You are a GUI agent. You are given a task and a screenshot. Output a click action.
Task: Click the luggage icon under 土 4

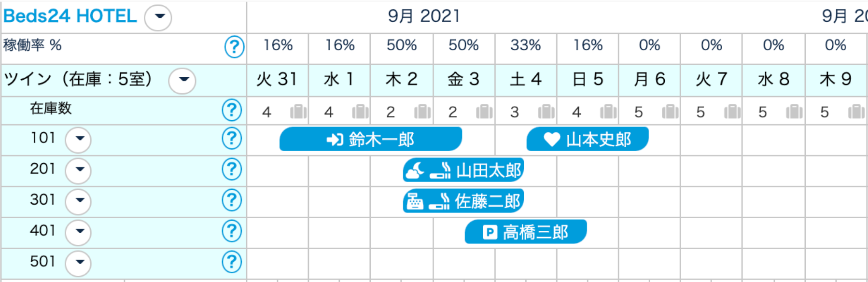point(546,112)
